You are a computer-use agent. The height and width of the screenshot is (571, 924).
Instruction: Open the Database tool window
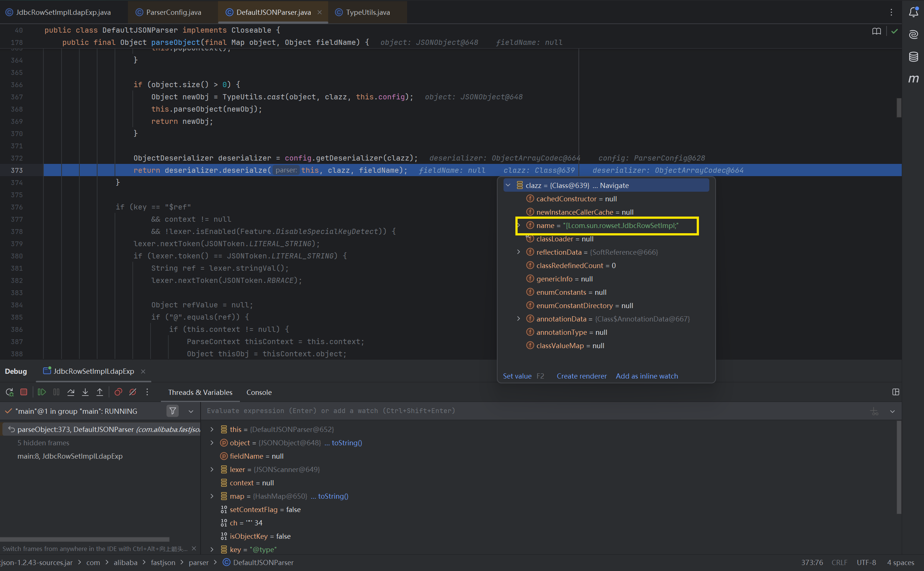tap(913, 57)
